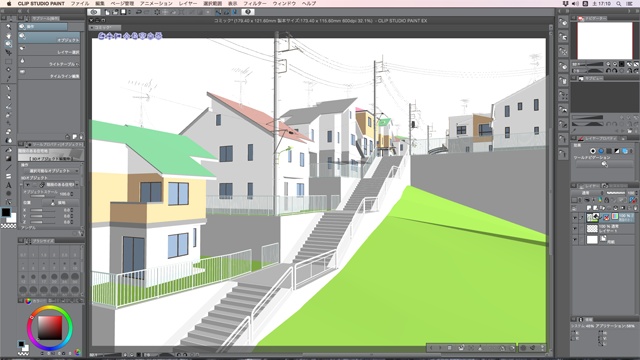Open the ウィンドウ menu
Viewport: 640px width, 360px height.
pyautogui.click(x=284, y=3)
